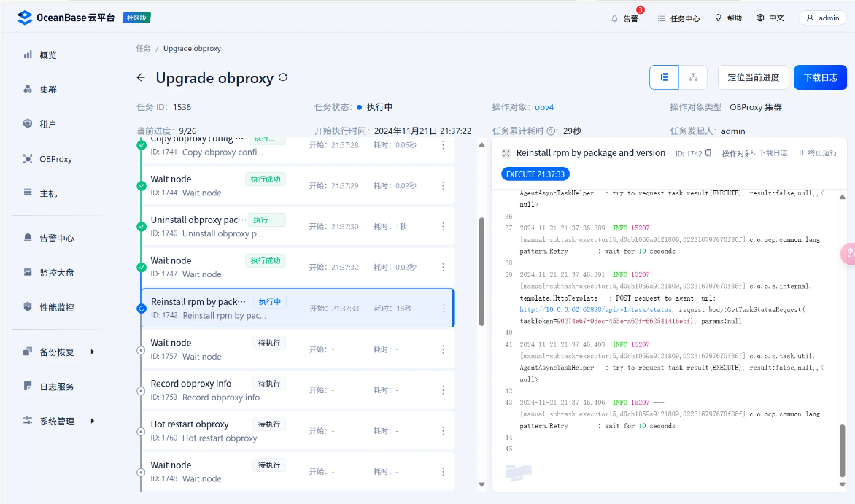This screenshot has height=504, width=855.
Task: Select the EXECUTE 21:37:33 log tag
Action: tap(535, 174)
